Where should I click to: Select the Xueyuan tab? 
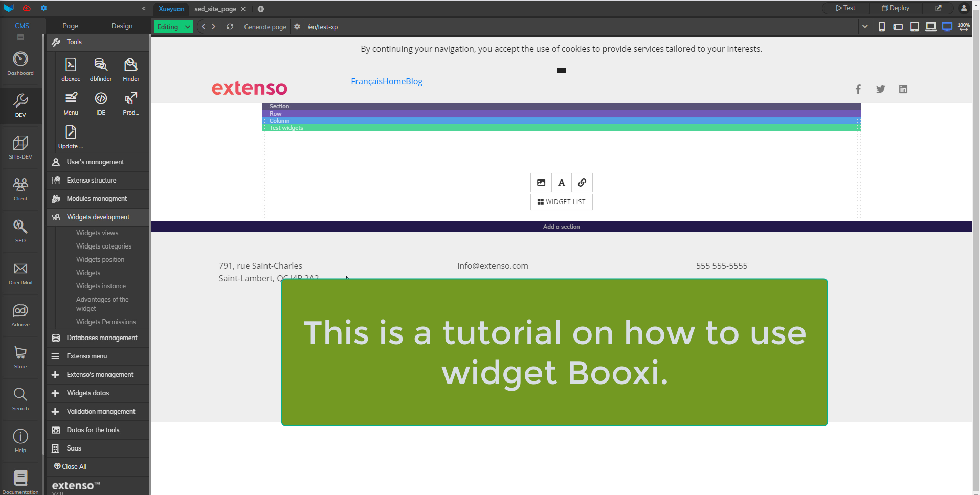tap(171, 9)
